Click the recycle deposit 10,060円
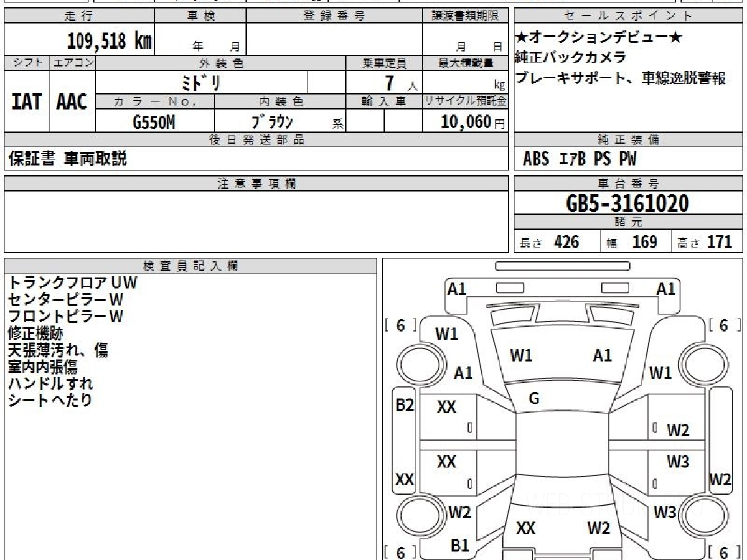The width and height of the screenshot is (747, 560). tap(472, 122)
